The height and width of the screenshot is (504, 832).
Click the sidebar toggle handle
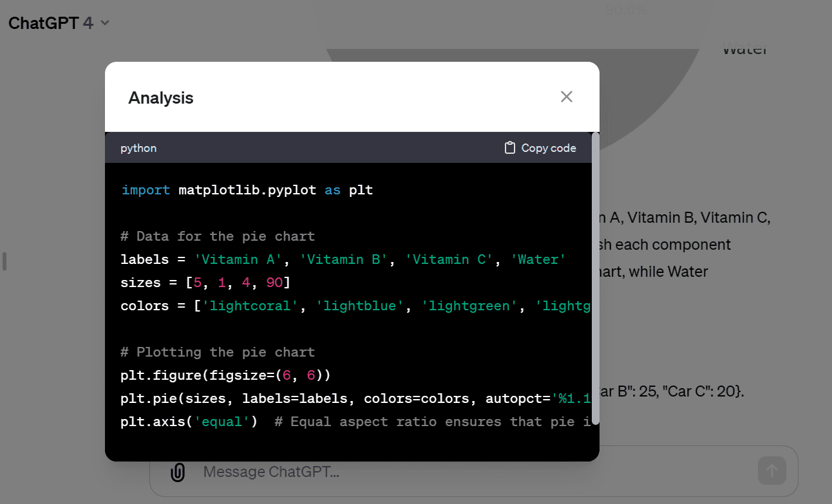(x=4, y=261)
